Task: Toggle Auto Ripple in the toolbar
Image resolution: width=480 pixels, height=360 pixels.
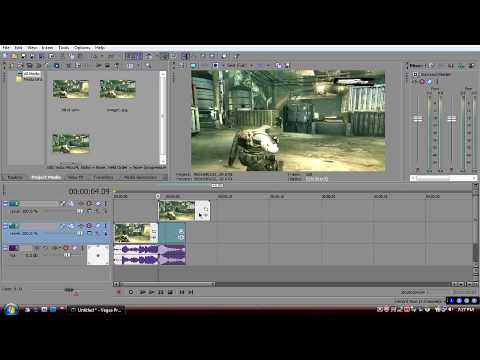Action: click(149, 56)
